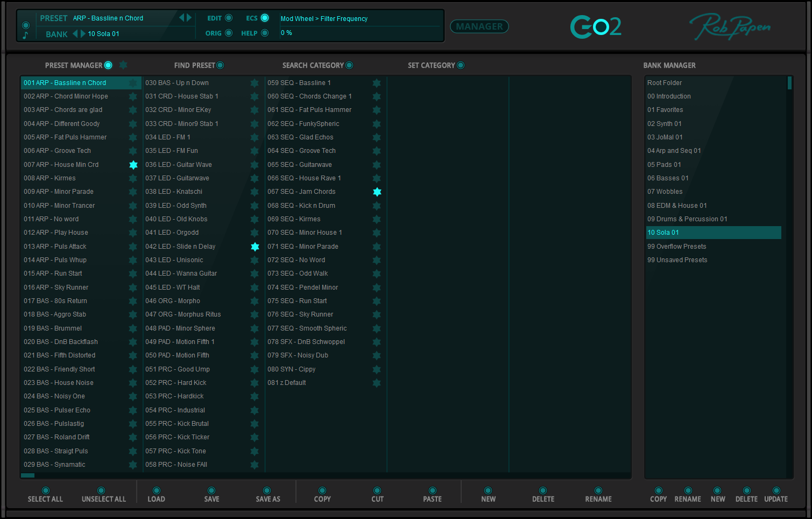Activate the SET CATEGORY panel

(461, 65)
